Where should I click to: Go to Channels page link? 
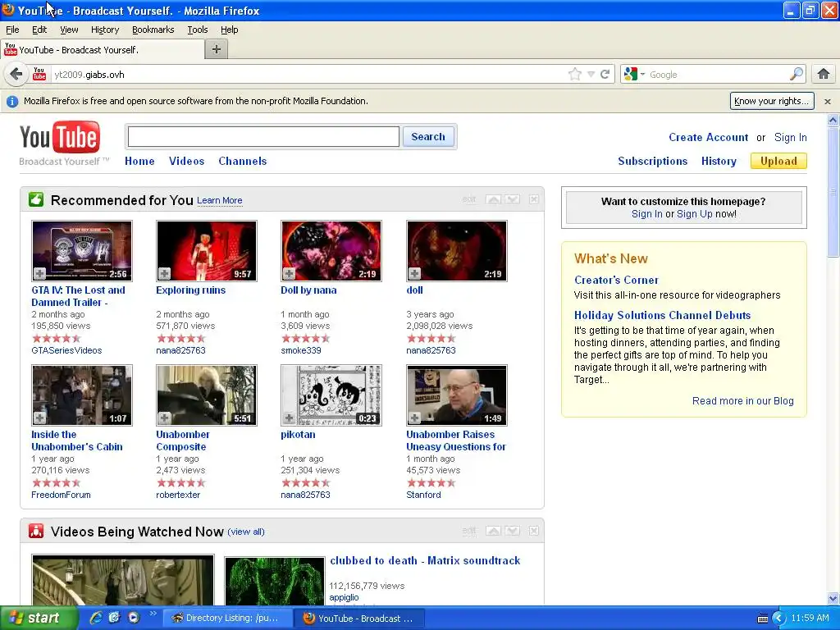pyautogui.click(x=243, y=161)
